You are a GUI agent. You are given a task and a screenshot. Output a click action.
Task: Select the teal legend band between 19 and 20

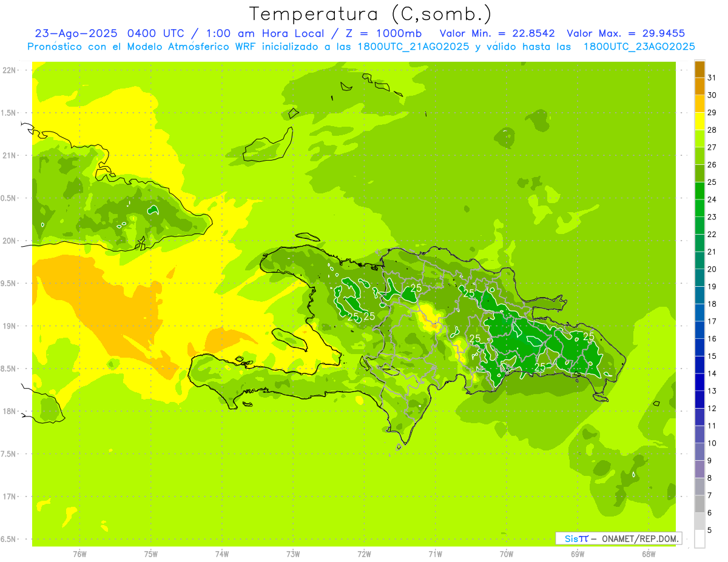(x=699, y=278)
